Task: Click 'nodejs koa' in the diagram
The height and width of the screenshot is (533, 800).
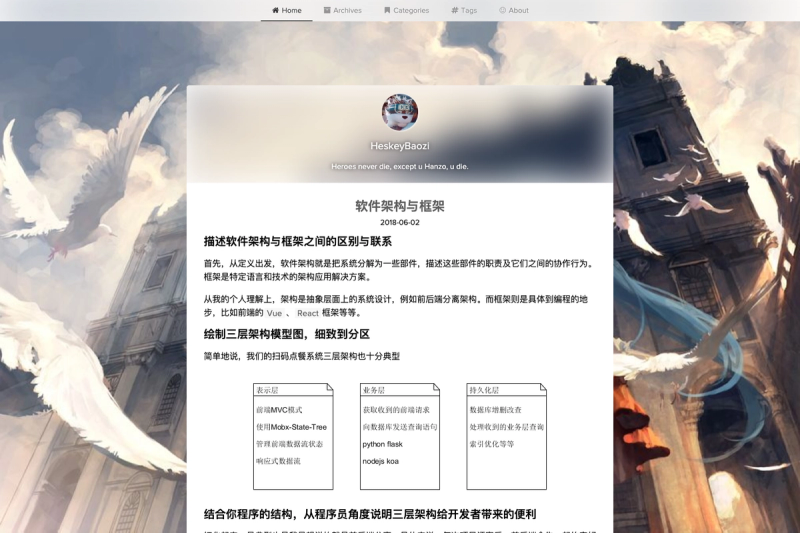Action: (x=381, y=461)
